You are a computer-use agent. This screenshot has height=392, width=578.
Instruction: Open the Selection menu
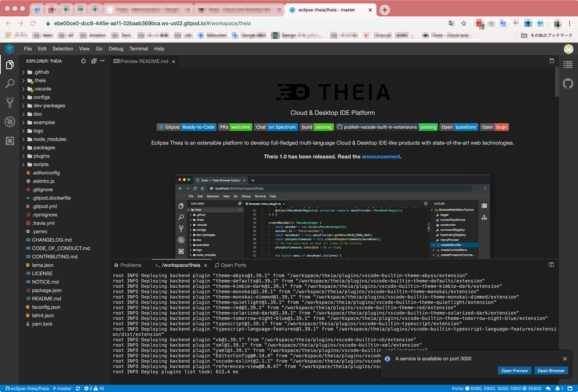point(63,49)
